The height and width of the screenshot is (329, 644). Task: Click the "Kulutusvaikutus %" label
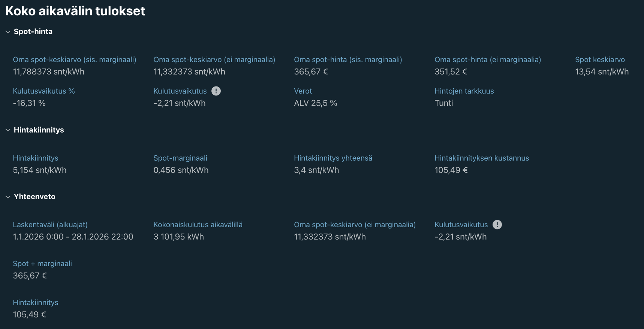pos(43,91)
